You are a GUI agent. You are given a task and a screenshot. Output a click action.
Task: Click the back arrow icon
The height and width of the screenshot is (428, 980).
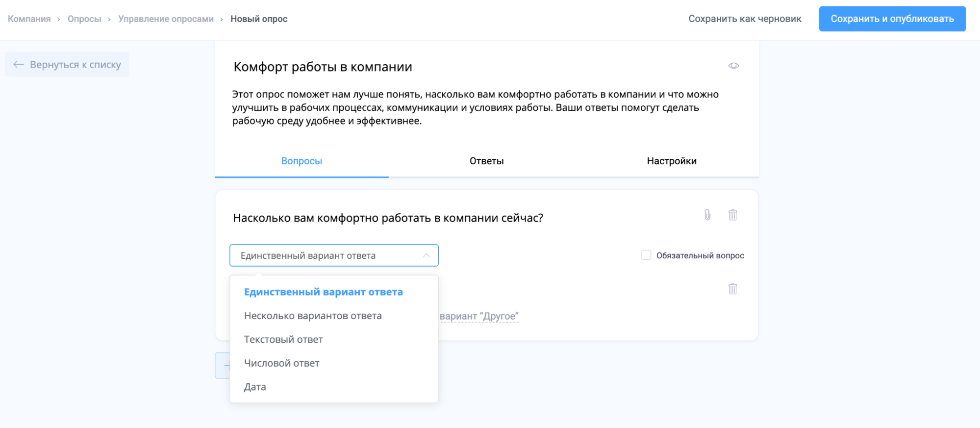[19, 64]
